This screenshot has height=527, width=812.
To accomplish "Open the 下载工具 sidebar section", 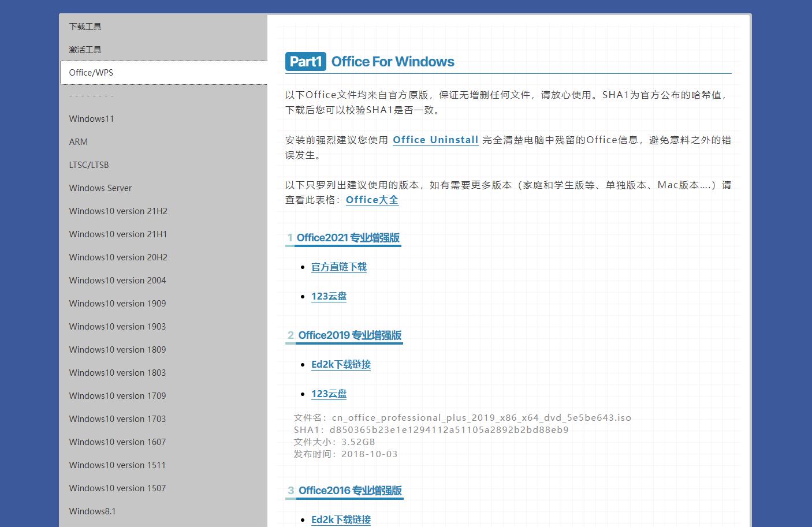I will point(85,26).
